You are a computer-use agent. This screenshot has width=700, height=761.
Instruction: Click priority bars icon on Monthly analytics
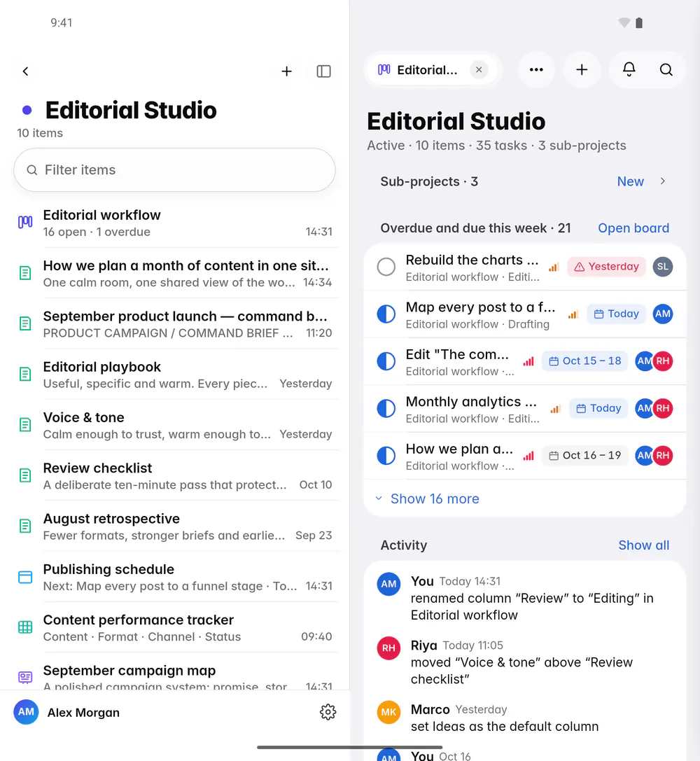point(555,409)
